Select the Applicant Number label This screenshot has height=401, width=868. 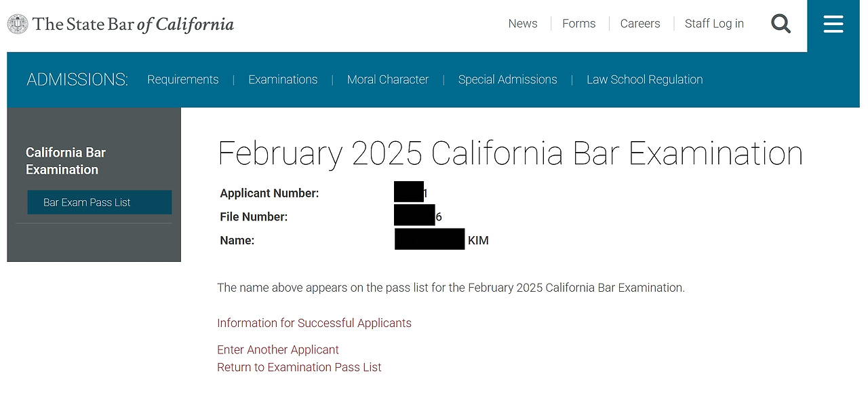pos(269,193)
